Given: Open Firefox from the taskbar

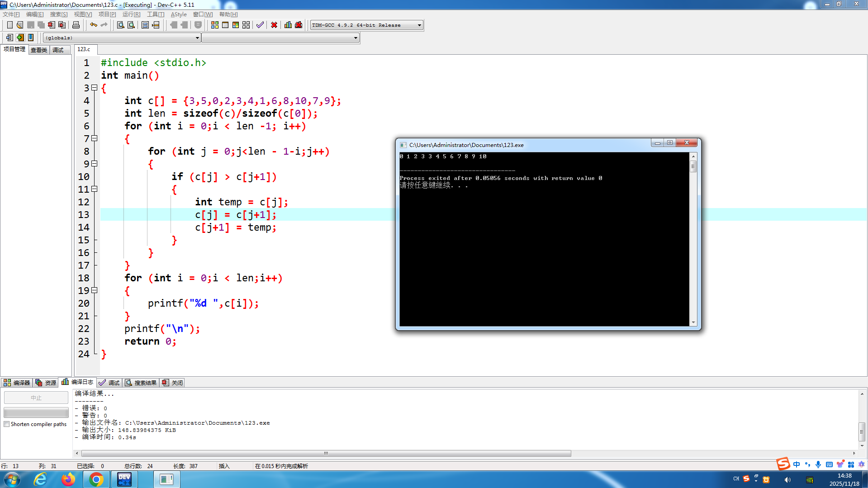Looking at the screenshot, I should point(68,479).
